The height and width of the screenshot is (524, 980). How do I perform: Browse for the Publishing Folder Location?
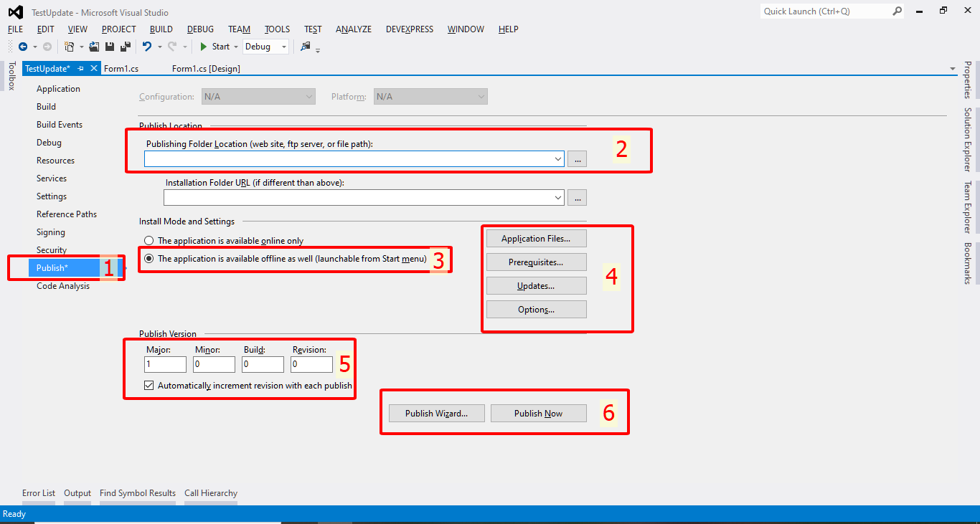click(x=578, y=159)
